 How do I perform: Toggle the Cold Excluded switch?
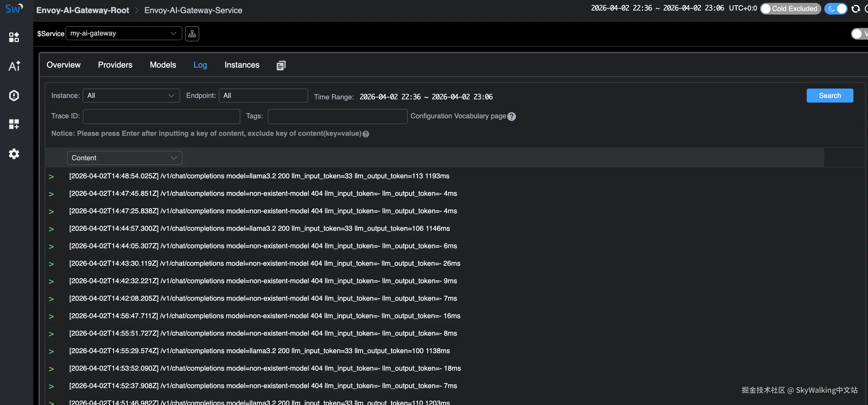[x=790, y=9]
